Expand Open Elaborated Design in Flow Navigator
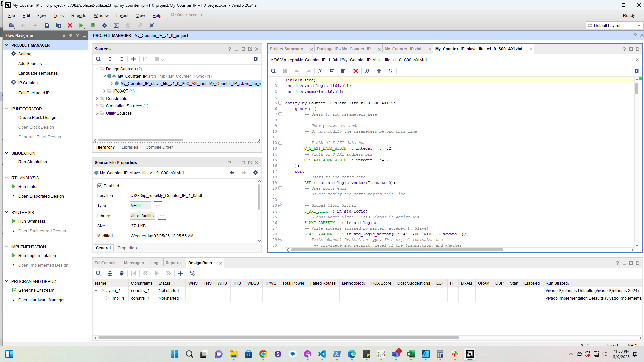This screenshot has width=644, height=362. pos(13,196)
